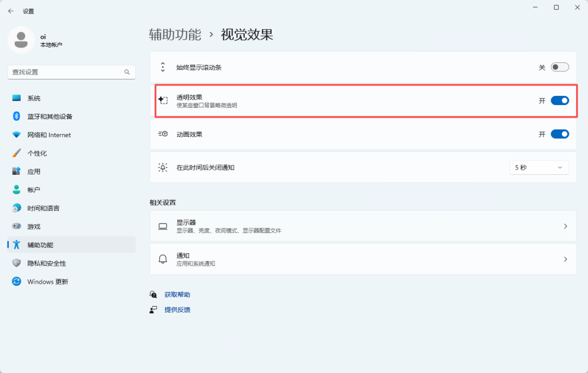Click 辅助功能 breadcrumb in heading
The width and height of the screenshot is (588, 373).
pyautogui.click(x=175, y=34)
